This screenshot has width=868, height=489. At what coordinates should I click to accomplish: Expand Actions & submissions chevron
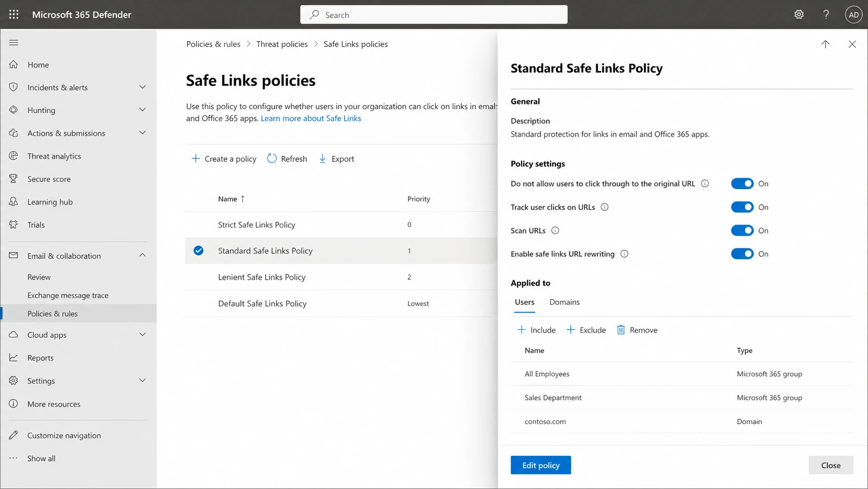[142, 133]
